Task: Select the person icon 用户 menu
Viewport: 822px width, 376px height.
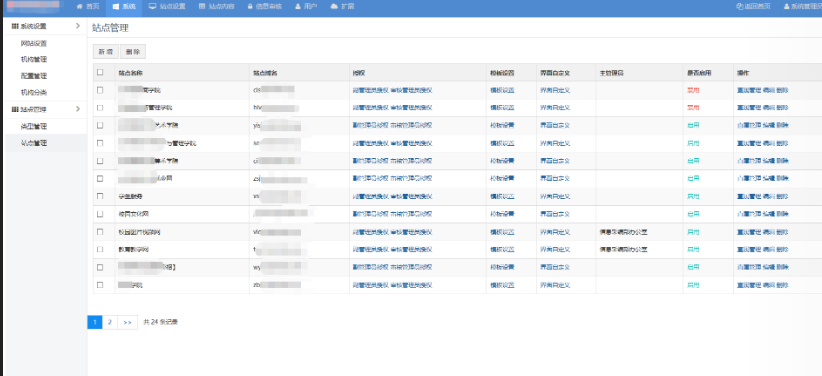Action: tap(298, 7)
